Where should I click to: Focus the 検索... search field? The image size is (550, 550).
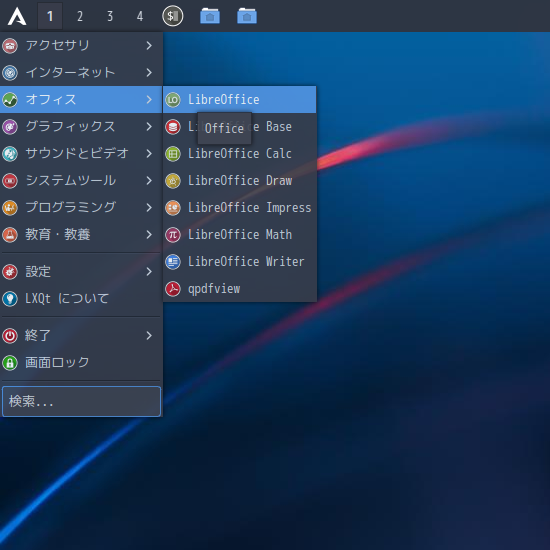tap(81, 402)
